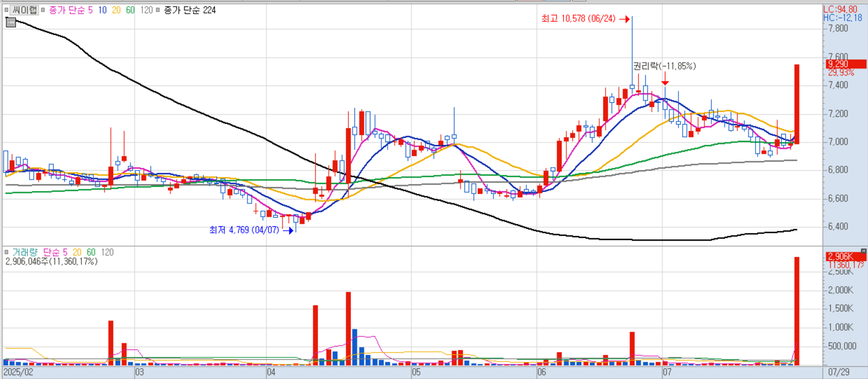This screenshot has height=379, width=868.
Task: Click the 1,500K volume axis label
Action: click(x=840, y=308)
